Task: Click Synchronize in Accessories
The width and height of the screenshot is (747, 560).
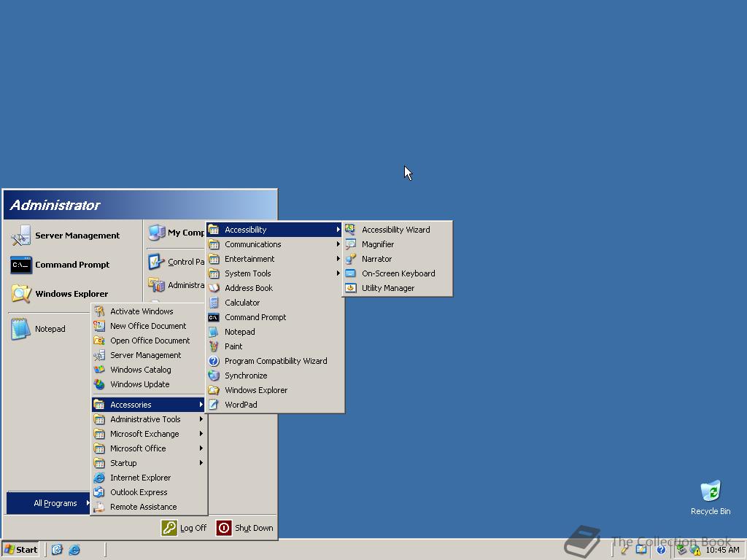Action: click(275, 376)
